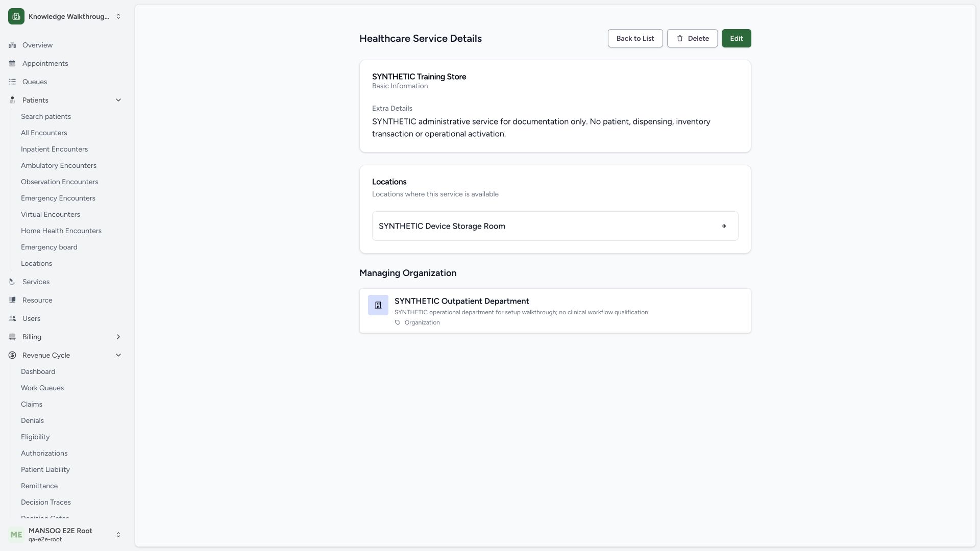Open Denials in sidebar

(x=32, y=420)
